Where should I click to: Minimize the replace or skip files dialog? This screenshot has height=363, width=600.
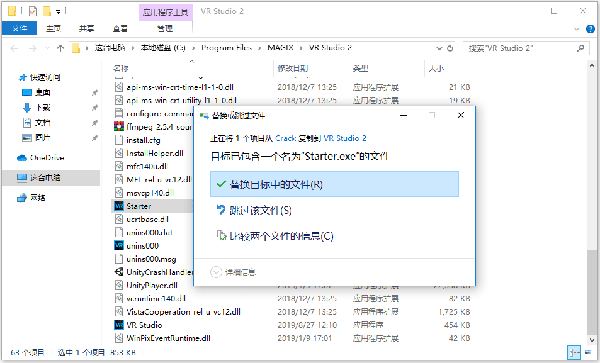[403, 115]
